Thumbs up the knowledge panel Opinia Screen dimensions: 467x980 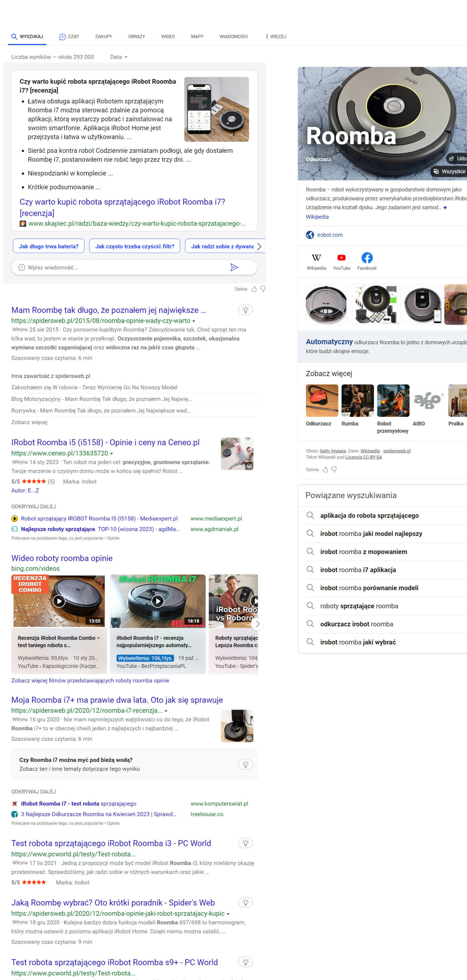[325, 470]
